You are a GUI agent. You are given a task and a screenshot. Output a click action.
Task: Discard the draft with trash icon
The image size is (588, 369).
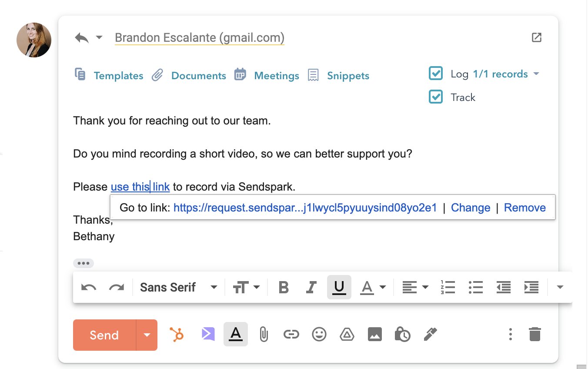[535, 334]
